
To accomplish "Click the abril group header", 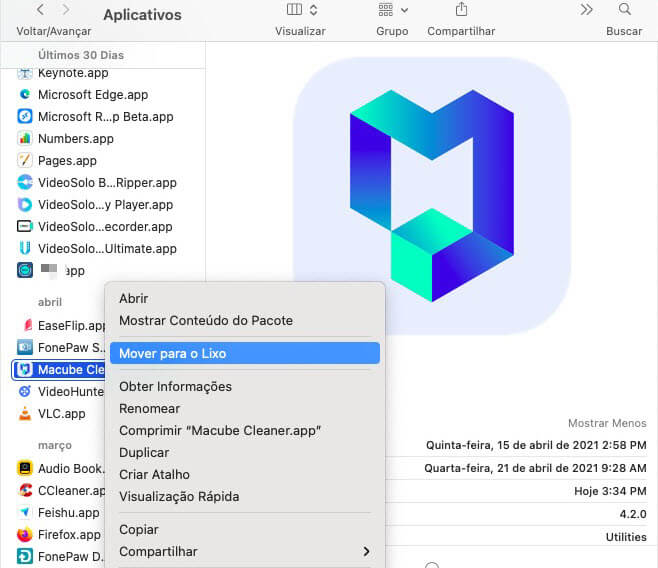I will tap(50, 302).
